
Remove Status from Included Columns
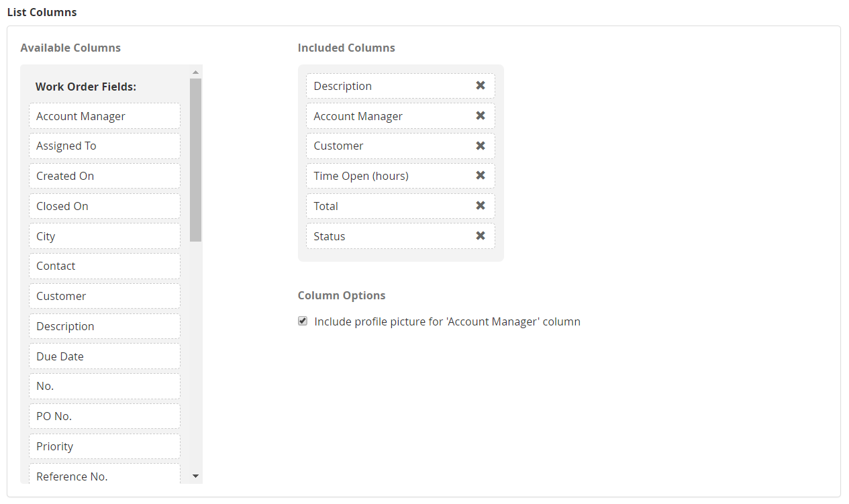pyautogui.click(x=481, y=236)
